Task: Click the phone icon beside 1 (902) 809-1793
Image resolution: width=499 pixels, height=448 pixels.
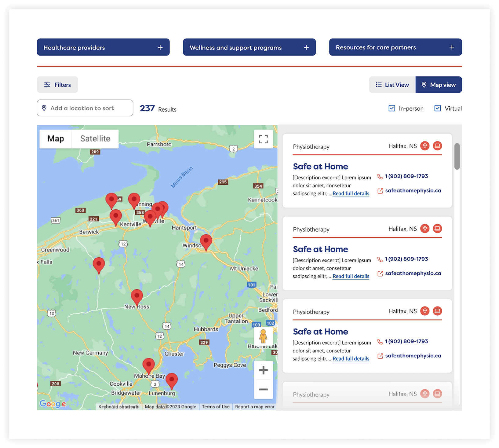Action: [x=380, y=176]
